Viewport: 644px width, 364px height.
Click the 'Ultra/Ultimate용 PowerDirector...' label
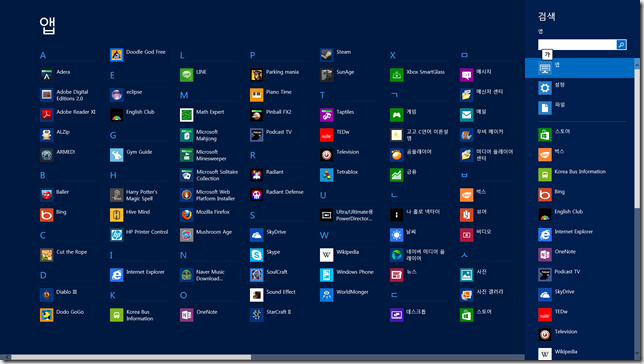354,215
